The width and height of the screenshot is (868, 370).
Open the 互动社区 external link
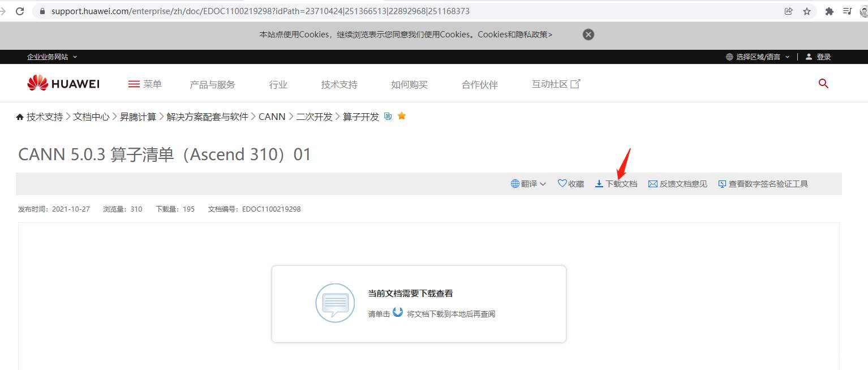tap(556, 84)
